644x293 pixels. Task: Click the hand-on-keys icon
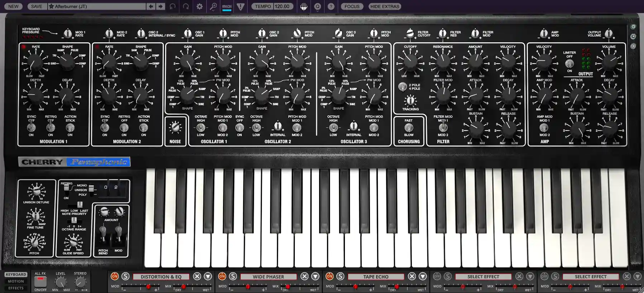click(304, 6)
